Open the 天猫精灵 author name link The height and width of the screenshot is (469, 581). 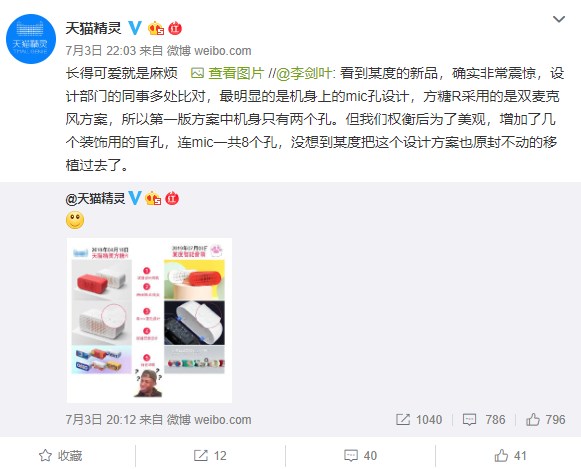pos(93,28)
